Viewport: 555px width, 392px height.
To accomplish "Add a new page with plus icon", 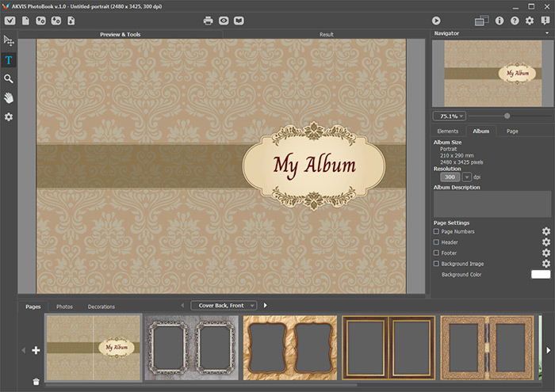I will [36, 350].
